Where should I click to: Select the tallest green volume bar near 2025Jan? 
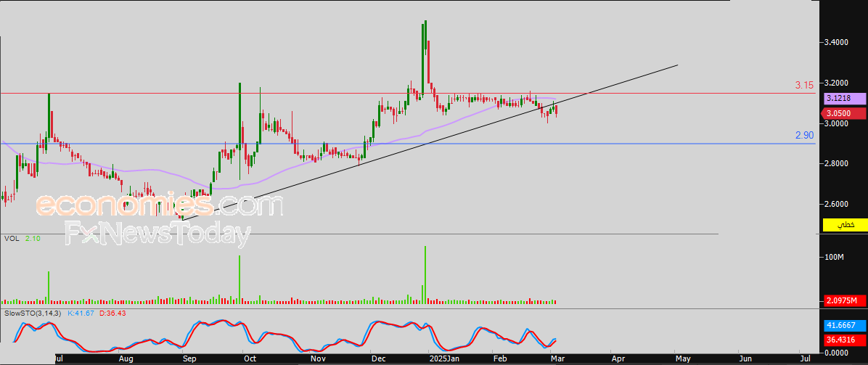click(x=425, y=275)
